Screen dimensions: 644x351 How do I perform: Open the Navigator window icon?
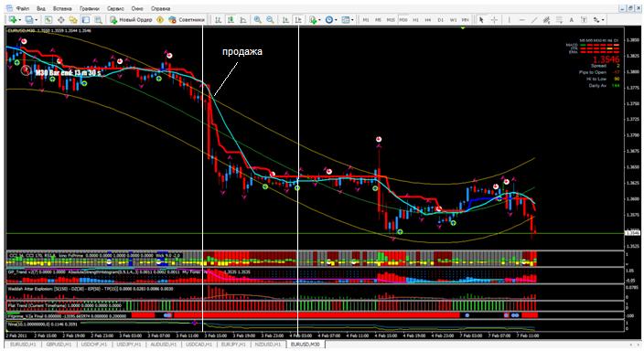[x=73, y=19]
